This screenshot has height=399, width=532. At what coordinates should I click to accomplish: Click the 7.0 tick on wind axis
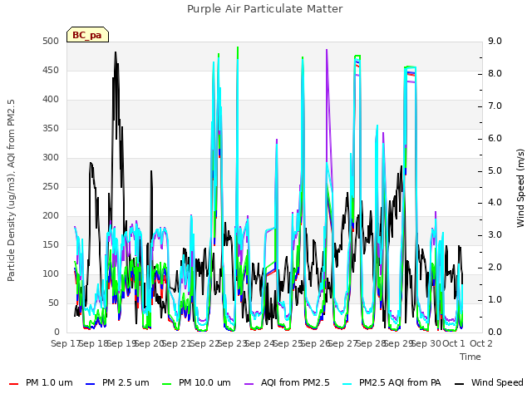click(495, 106)
